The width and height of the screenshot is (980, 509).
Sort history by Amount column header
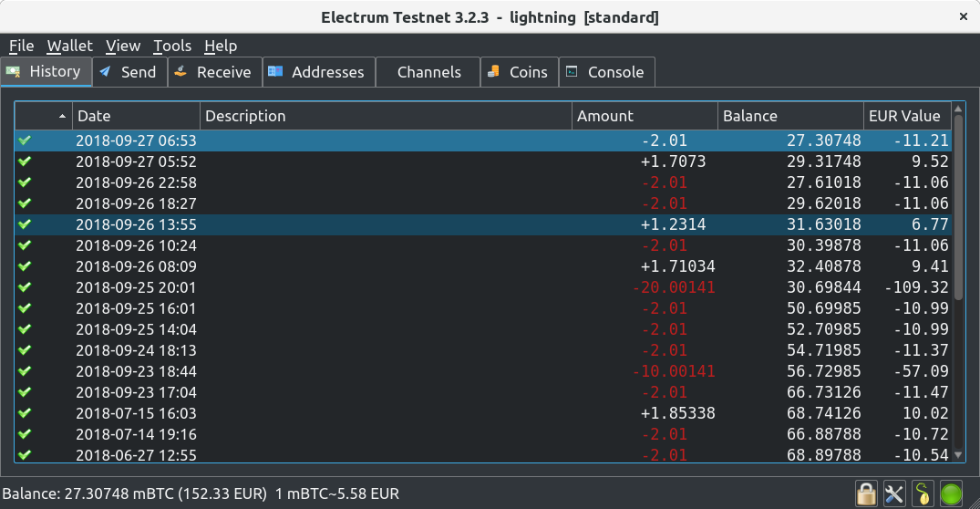(x=645, y=116)
